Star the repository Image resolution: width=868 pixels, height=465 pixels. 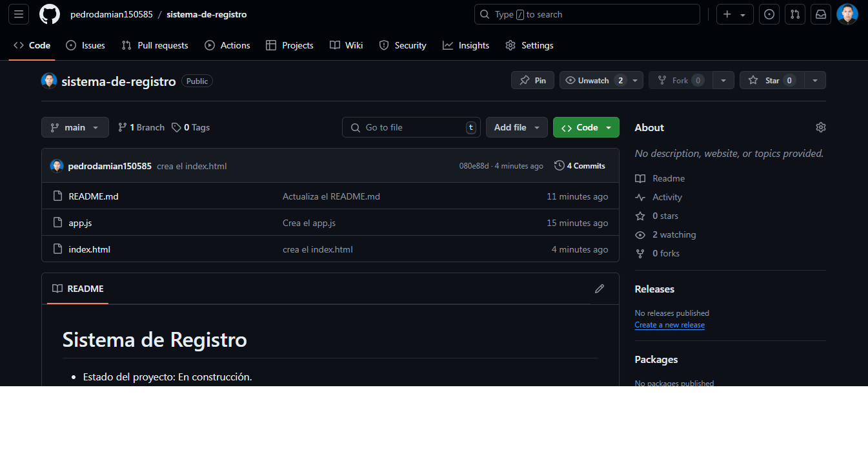[772, 80]
